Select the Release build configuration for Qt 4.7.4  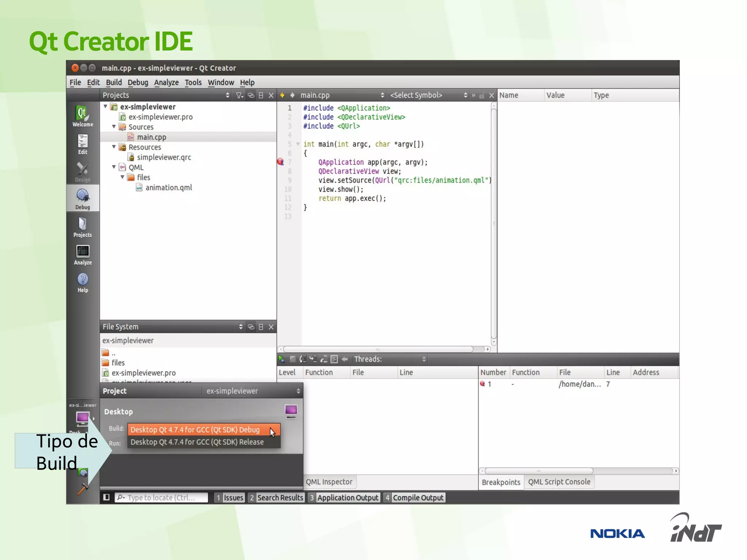click(x=204, y=442)
